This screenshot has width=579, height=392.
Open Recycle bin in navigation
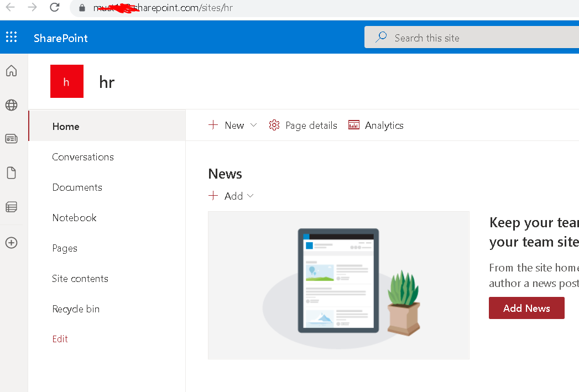(76, 309)
